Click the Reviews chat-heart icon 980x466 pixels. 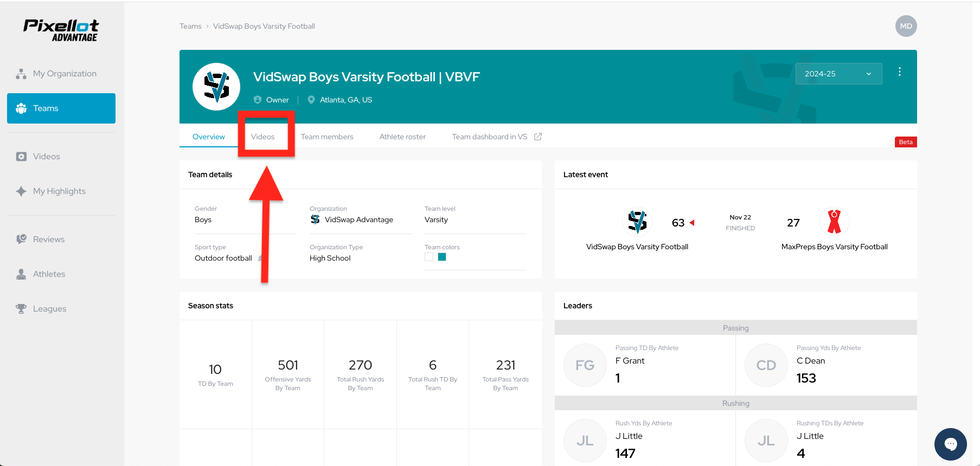click(x=21, y=240)
